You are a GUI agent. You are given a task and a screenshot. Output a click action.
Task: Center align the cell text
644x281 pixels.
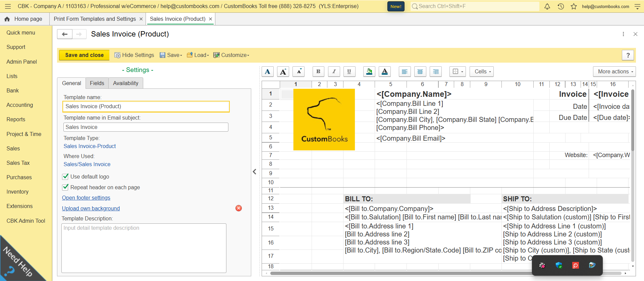coord(420,71)
